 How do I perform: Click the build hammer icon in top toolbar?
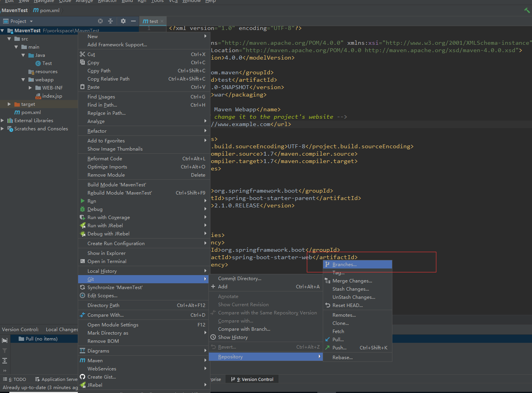coord(527,10)
